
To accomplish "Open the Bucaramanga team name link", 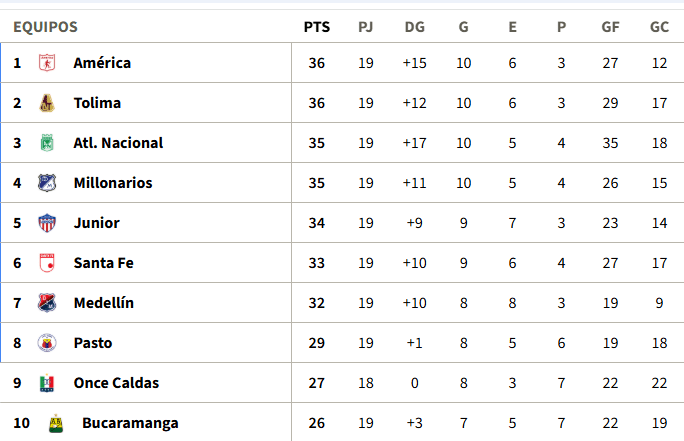I will click(x=130, y=423).
